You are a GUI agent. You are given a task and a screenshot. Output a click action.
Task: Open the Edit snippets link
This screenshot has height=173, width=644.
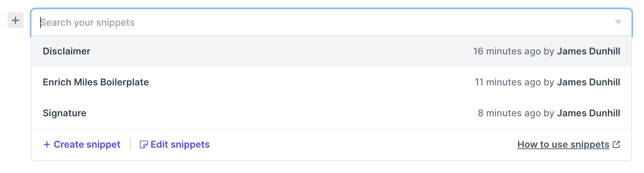(x=174, y=144)
